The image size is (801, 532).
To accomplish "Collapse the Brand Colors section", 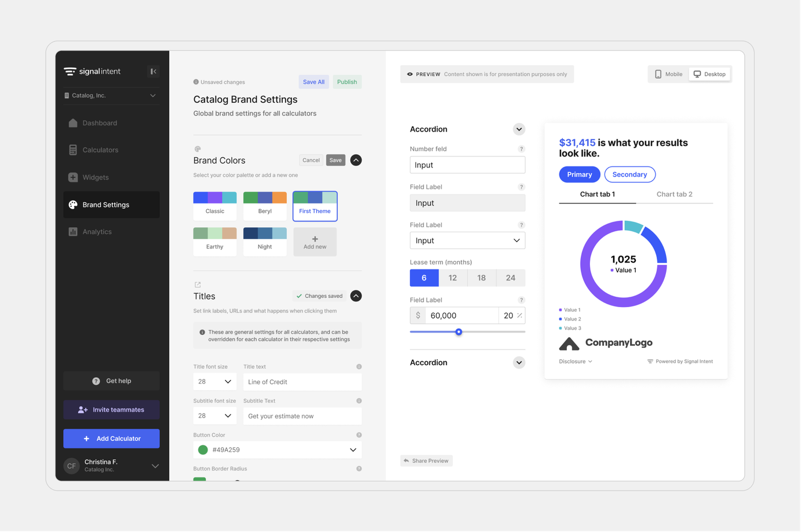I will [x=356, y=160].
